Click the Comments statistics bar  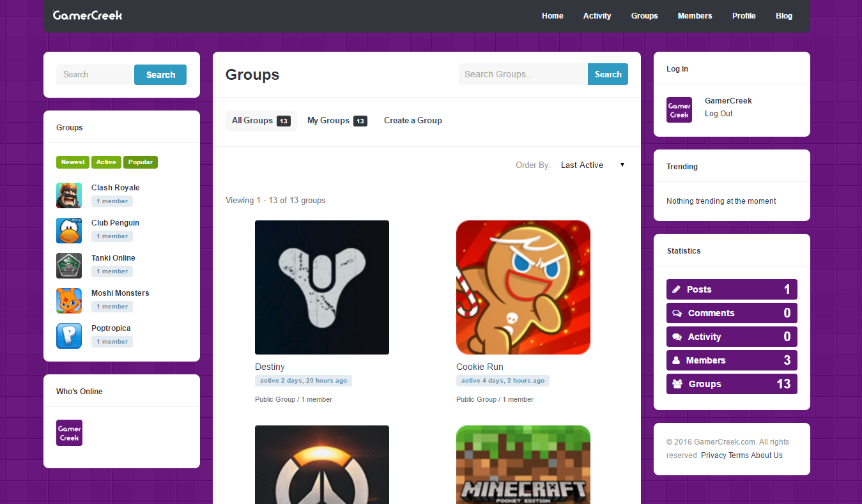(x=732, y=313)
